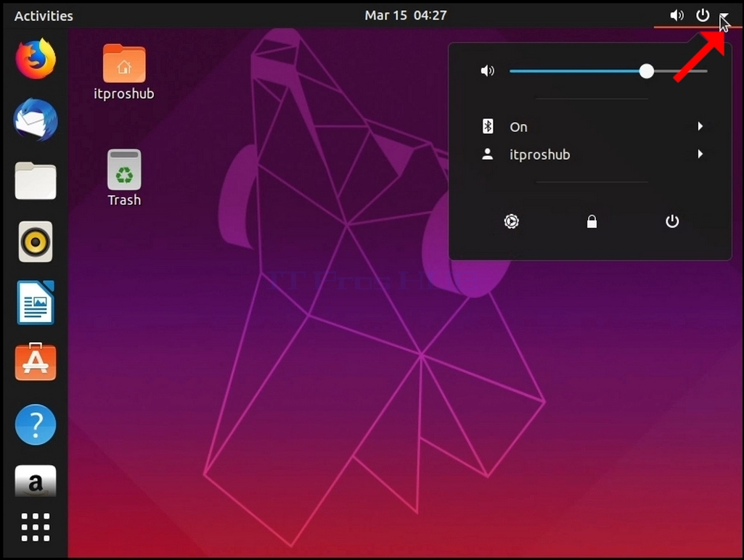The image size is (744, 560).
Task: Launch Rhythmbox music player
Action: tap(36, 242)
